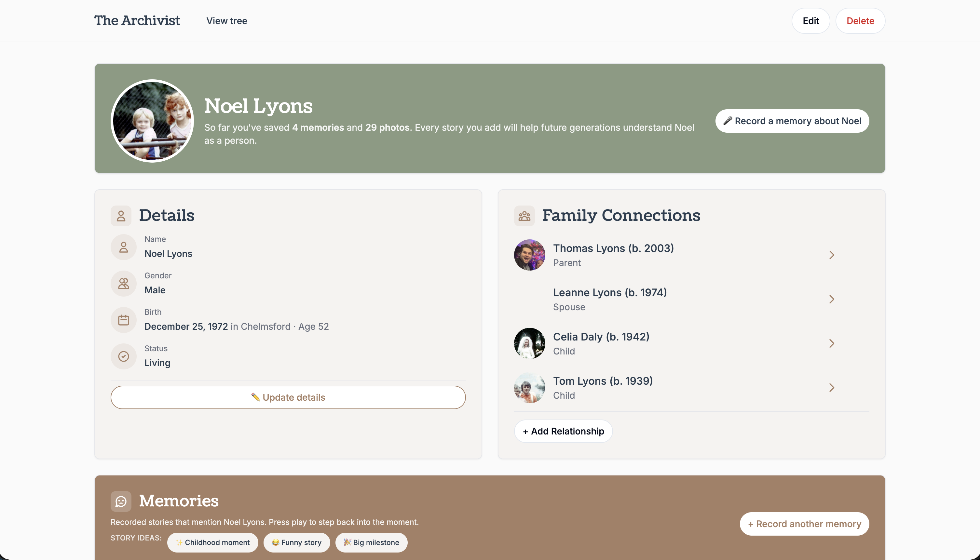The height and width of the screenshot is (560, 980).
Task: Select the Funny story idea chip
Action: [296, 542]
